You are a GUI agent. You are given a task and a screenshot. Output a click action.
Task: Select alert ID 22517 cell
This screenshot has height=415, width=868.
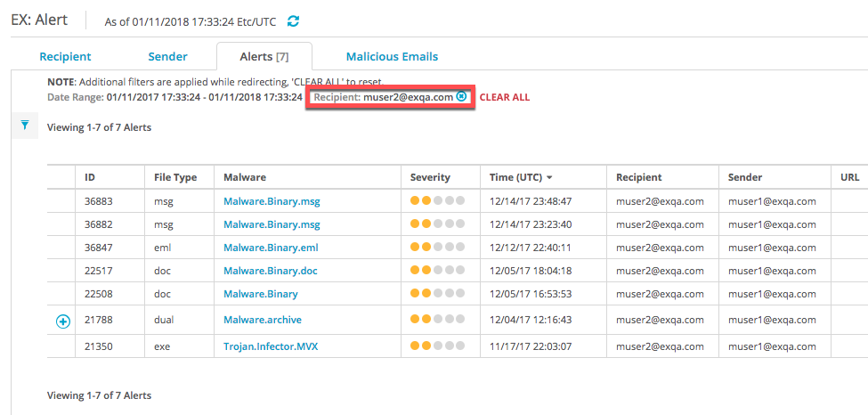point(97,271)
